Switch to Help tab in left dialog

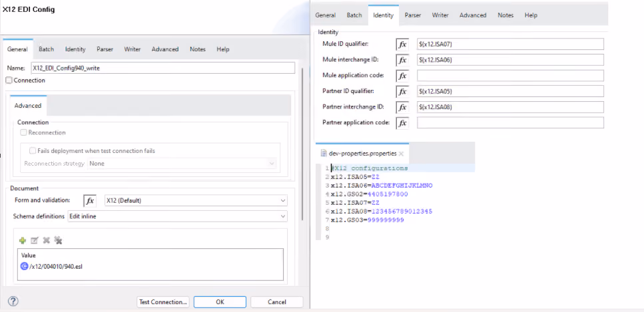[x=223, y=49]
